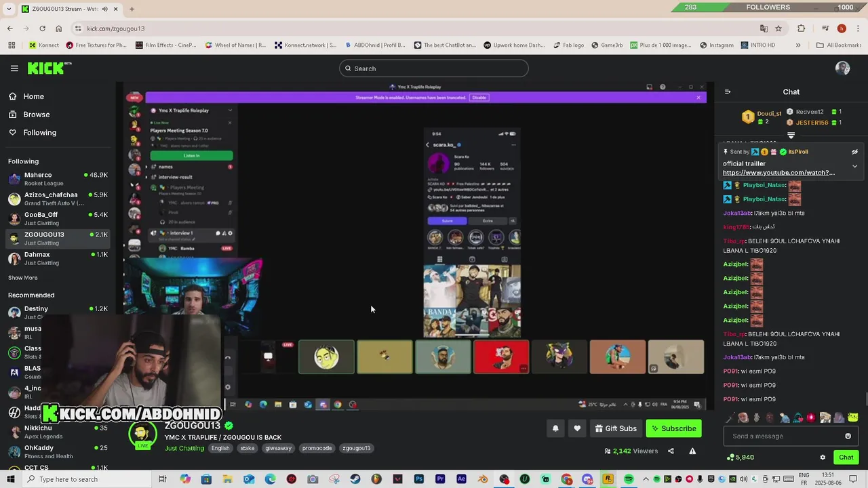Viewport: 868px width, 488px height.
Task: Collapse the chat panel with arrow icon
Action: (728, 92)
